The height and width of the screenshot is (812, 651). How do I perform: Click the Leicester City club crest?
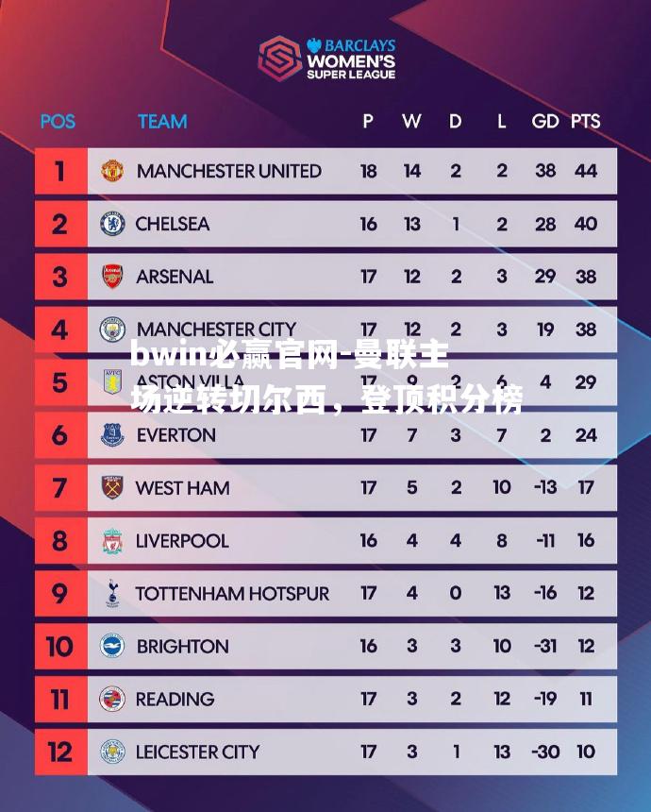[x=112, y=752]
